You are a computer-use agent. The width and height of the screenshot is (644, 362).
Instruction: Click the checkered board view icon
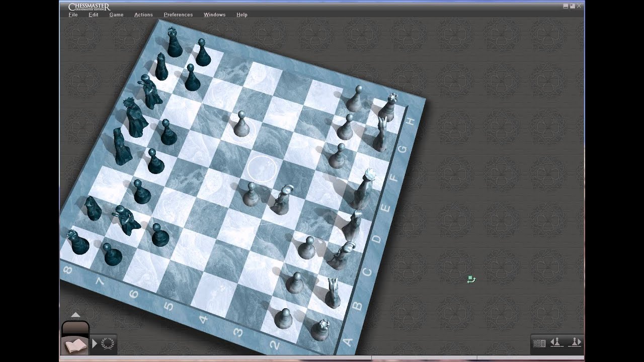pos(539,343)
